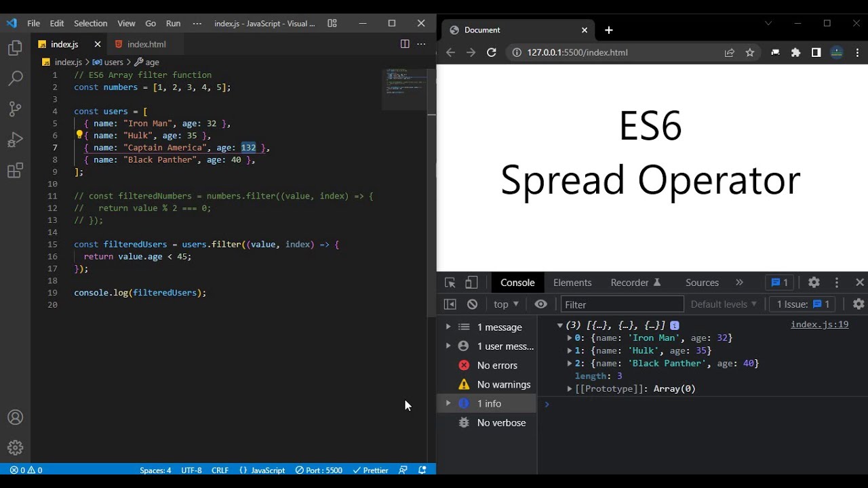Open the Search view in activity bar

point(15,79)
